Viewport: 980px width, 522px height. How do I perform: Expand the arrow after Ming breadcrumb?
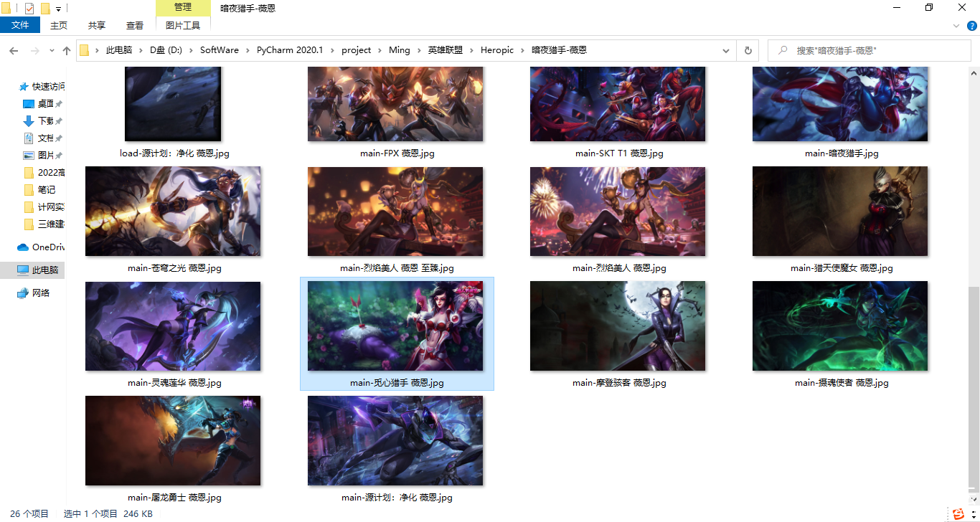click(x=420, y=50)
